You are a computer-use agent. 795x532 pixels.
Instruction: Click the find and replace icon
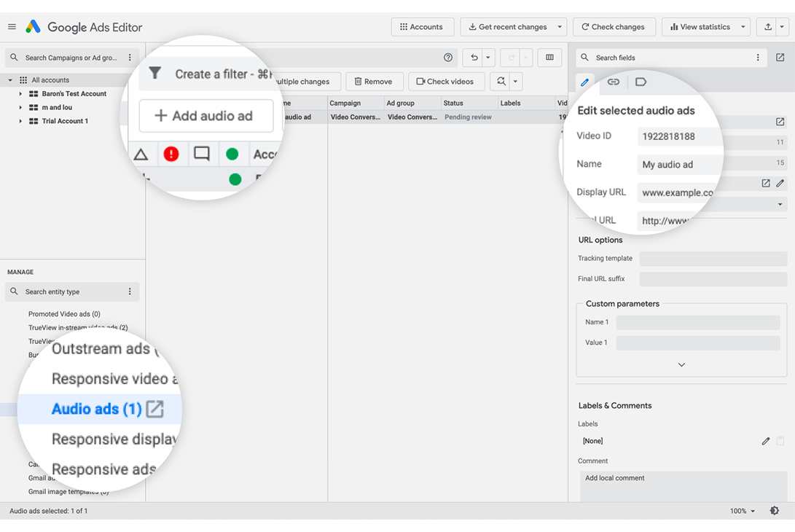[501, 82]
